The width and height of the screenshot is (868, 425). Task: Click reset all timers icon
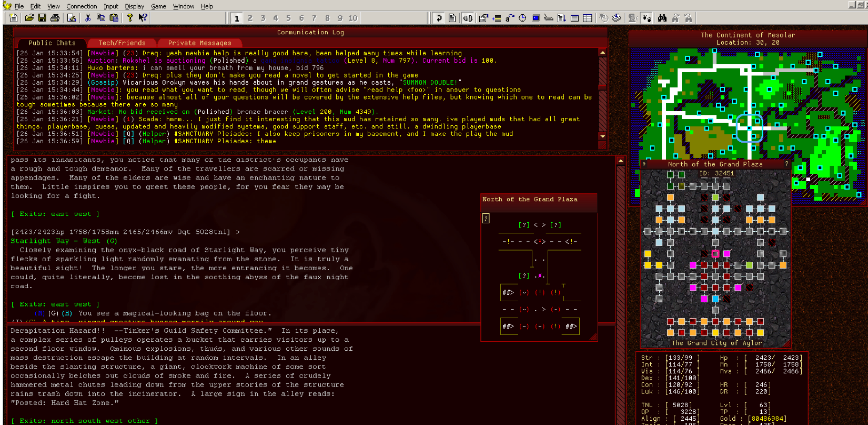[x=604, y=18]
